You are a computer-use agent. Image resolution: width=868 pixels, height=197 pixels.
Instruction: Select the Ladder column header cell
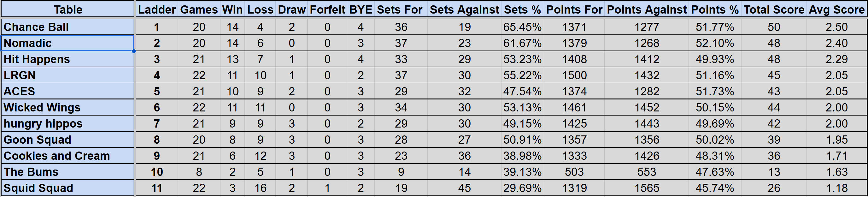point(157,9)
